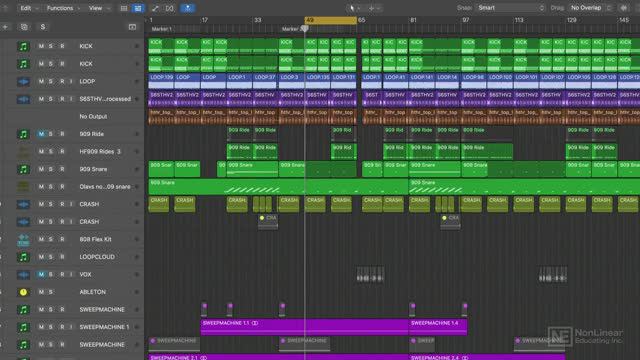Image resolution: width=640 pixels, height=360 pixels.
Task: Click the arrow at right of 909 Ride header
Action: click(136, 134)
